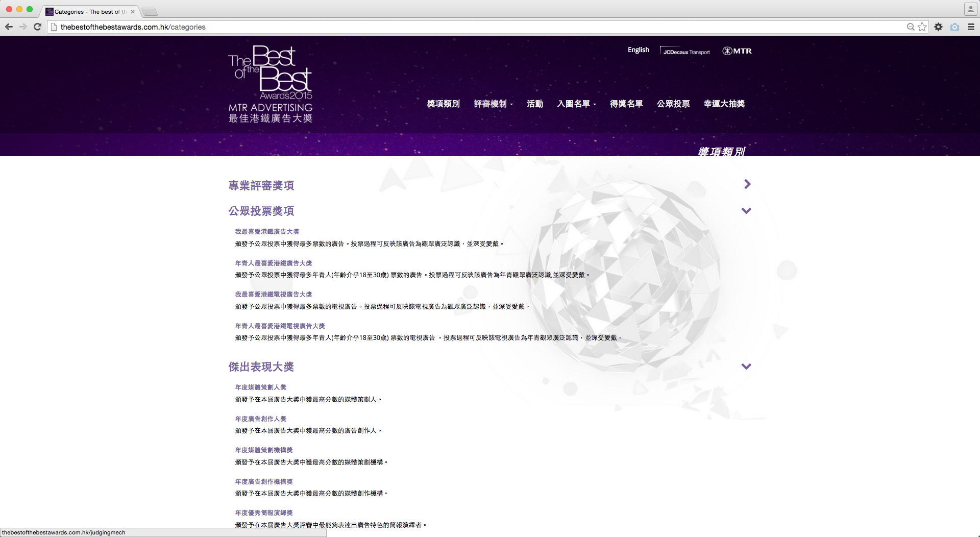Click the settings gear extension icon
Viewport: 980px width, 537px height.
[x=938, y=27]
